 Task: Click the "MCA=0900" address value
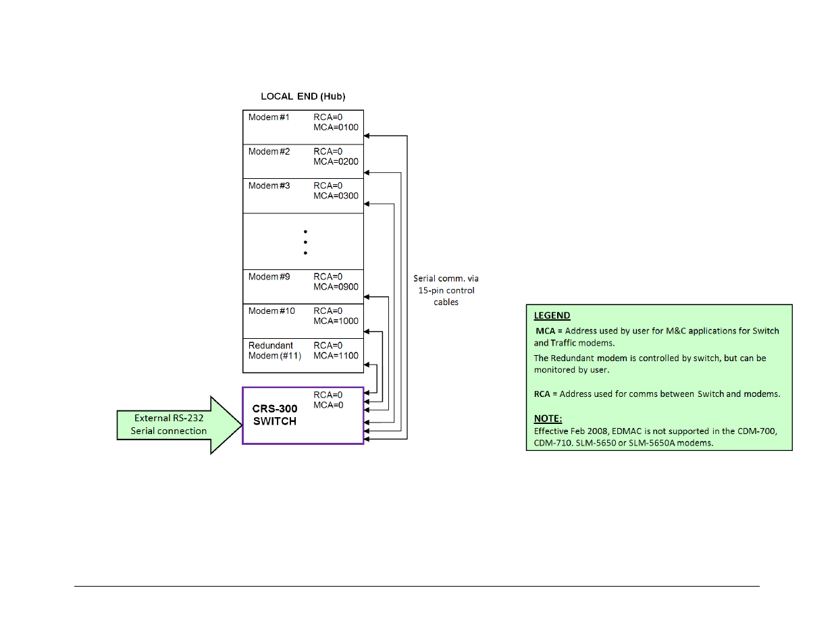click(x=336, y=287)
